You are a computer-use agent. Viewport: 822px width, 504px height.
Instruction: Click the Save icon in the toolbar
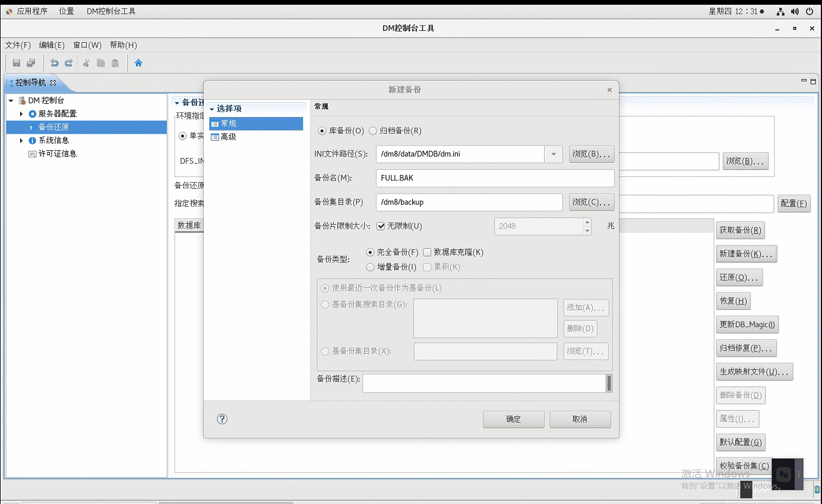coord(17,63)
